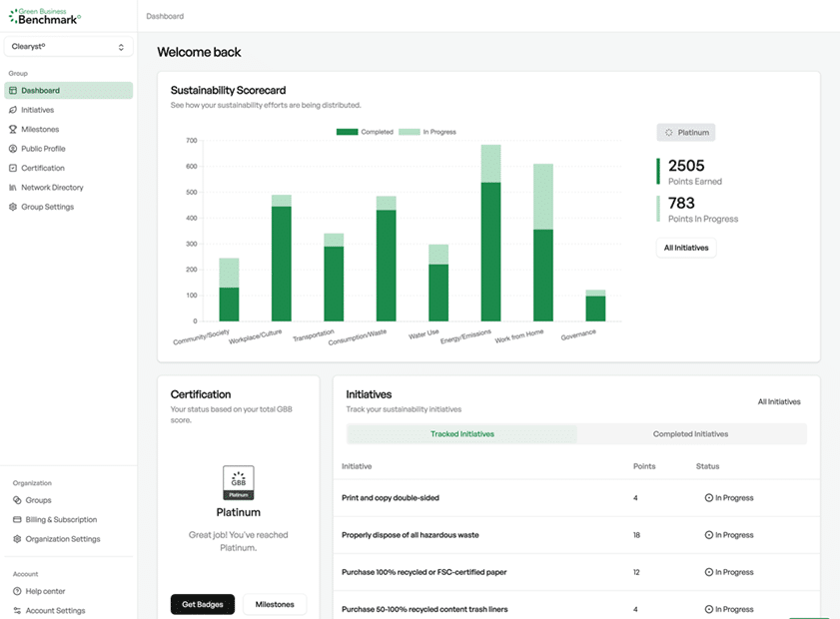Click the Get Badges button
Viewport: 840px width, 619px height.
pos(203,604)
